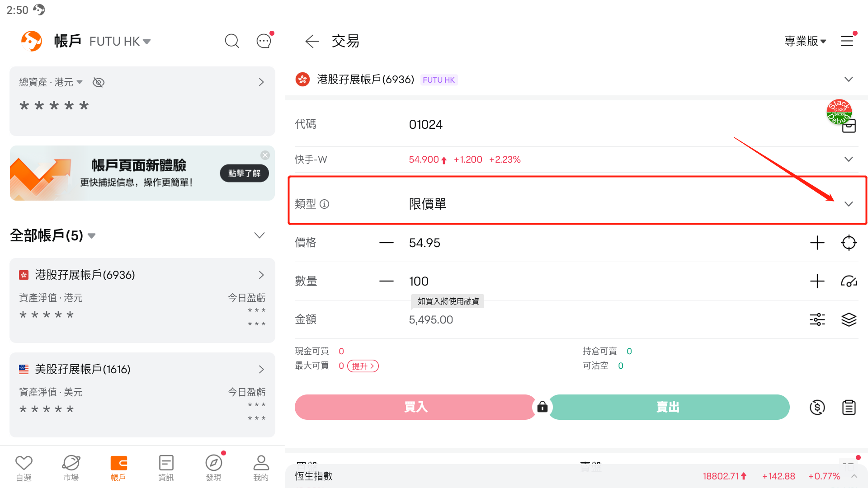Open the 全部帳戶(5) filter dropdown
Viewport: 868px width, 488px height.
(53, 235)
